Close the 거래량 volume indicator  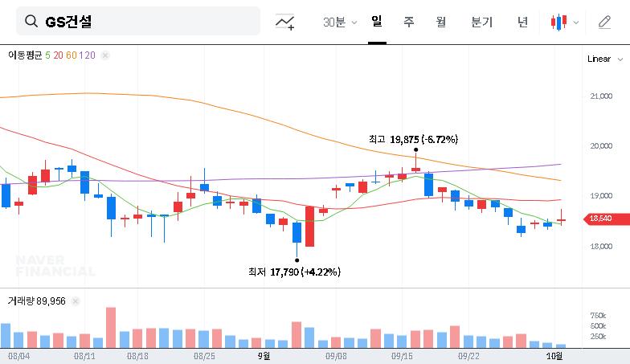click(76, 301)
